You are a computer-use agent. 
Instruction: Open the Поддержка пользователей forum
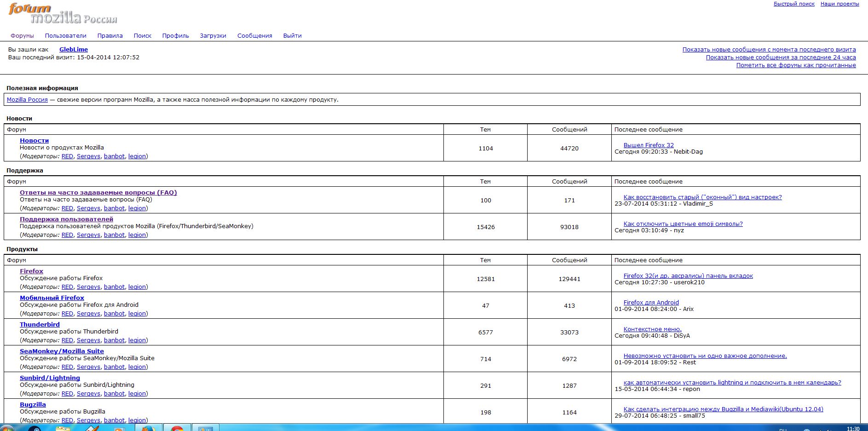(x=66, y=219)
